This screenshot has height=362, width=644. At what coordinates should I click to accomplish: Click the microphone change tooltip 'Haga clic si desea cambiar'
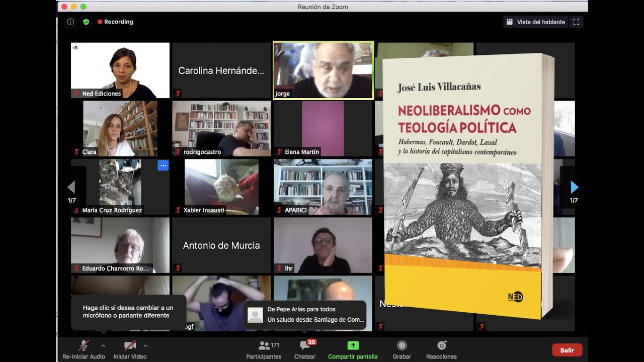pos(128,312)
